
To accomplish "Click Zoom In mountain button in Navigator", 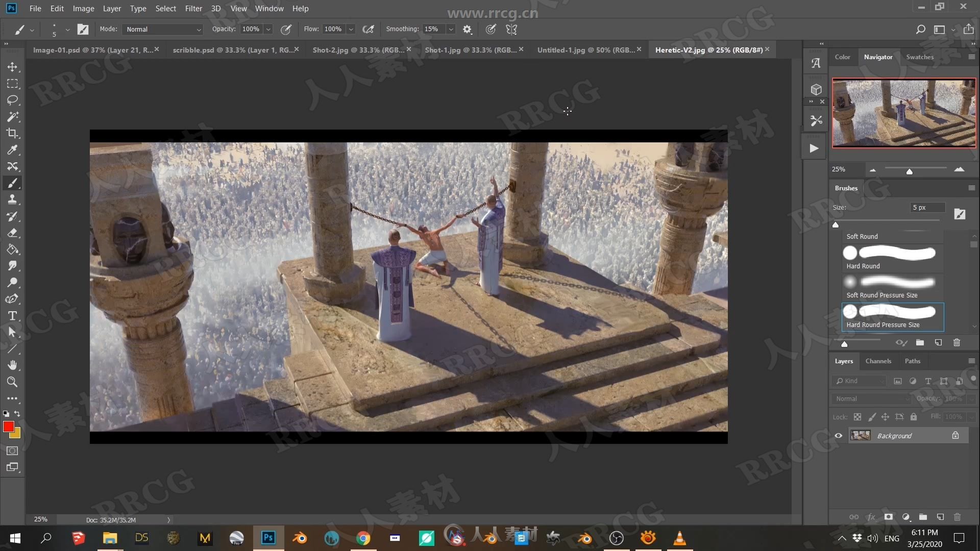I will [x=959, y=169].
